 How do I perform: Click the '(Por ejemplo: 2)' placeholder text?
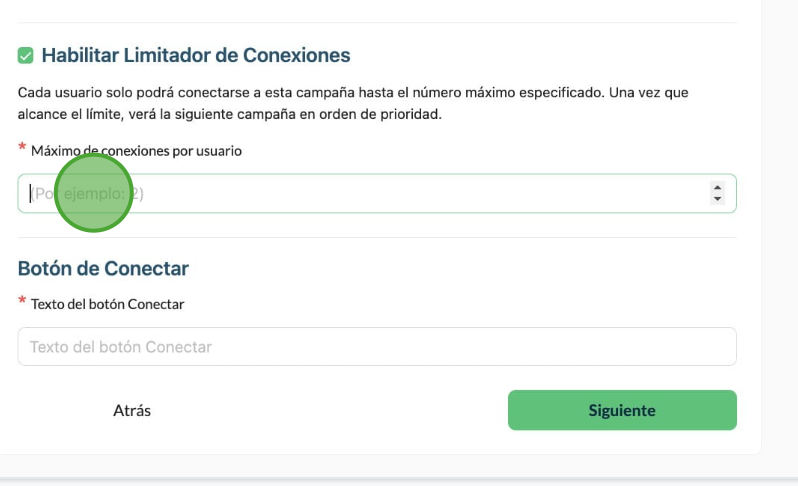point(87,194)
